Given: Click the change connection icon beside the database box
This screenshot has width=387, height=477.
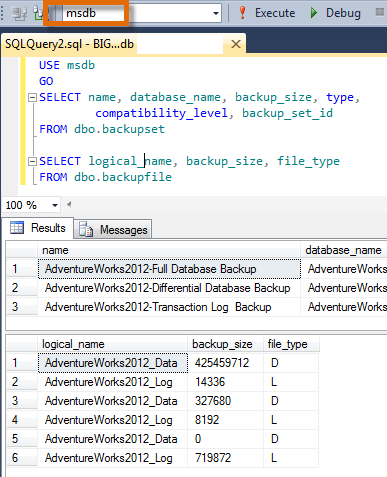Looking at the screenshot, I should coord(38,13).
